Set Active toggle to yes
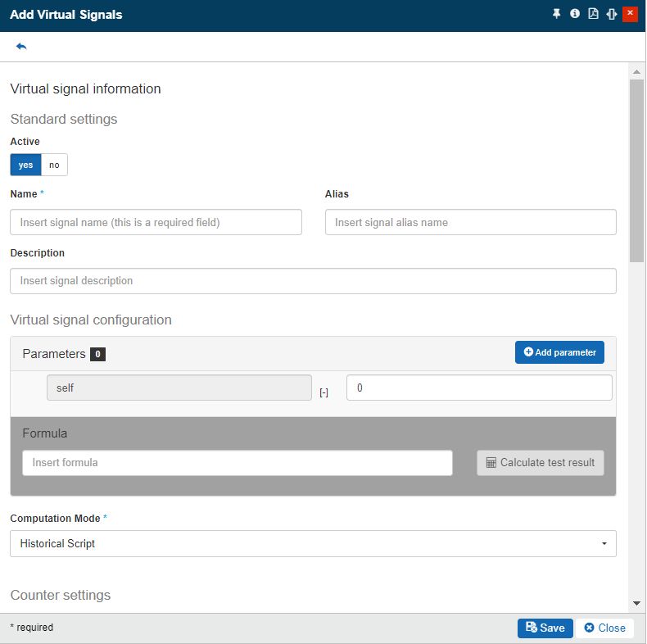 (26, 165)
